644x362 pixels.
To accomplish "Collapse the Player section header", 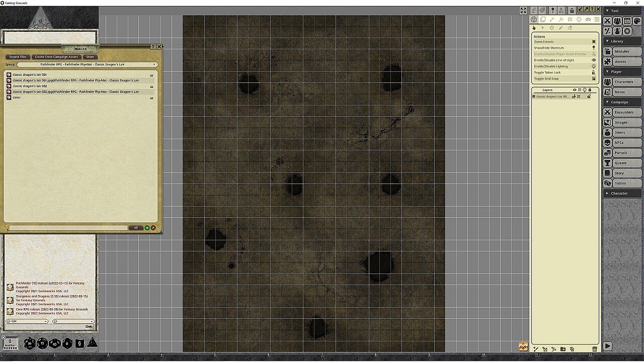I will [x=623, y=71].
